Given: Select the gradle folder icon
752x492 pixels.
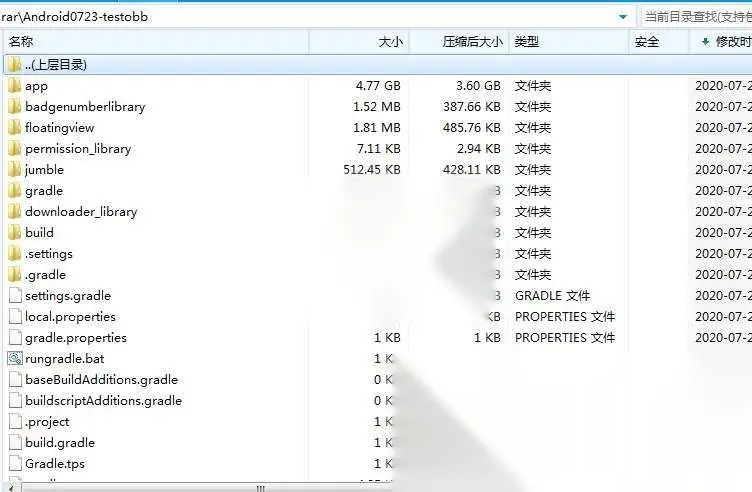Looking at the screenshot, I should pos(15,191).
